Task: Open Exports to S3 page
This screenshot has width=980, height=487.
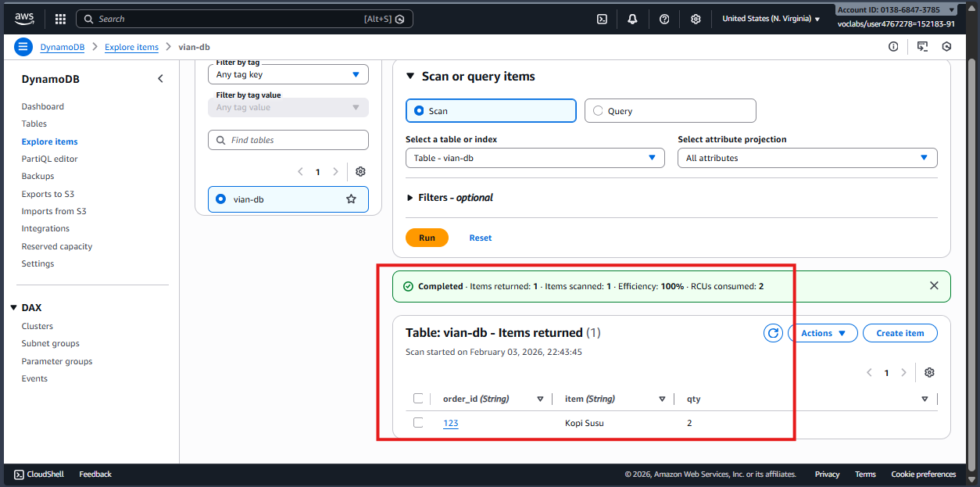Action: (x=48, y=194)
